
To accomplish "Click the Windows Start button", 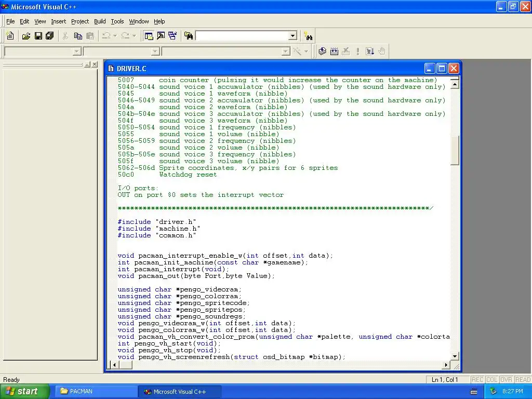I will pos(24,392).
